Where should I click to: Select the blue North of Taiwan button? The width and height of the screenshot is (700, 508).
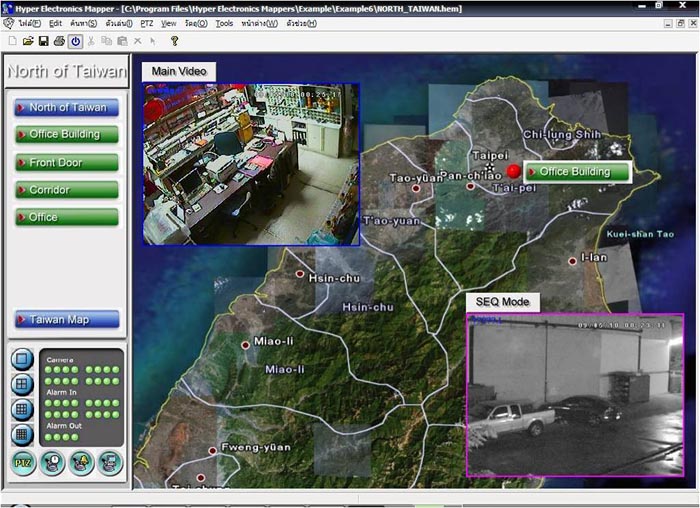click(x=67, y=108)
